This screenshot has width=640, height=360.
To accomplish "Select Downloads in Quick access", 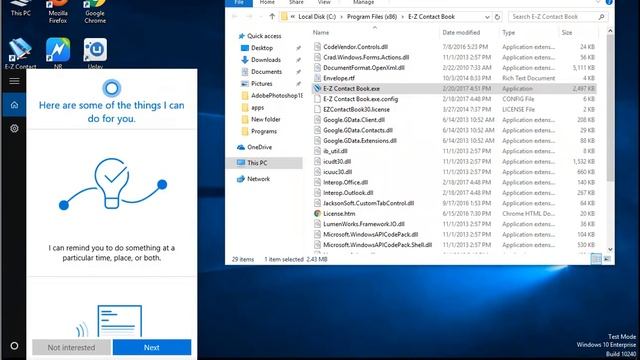I will pos(266,60).
